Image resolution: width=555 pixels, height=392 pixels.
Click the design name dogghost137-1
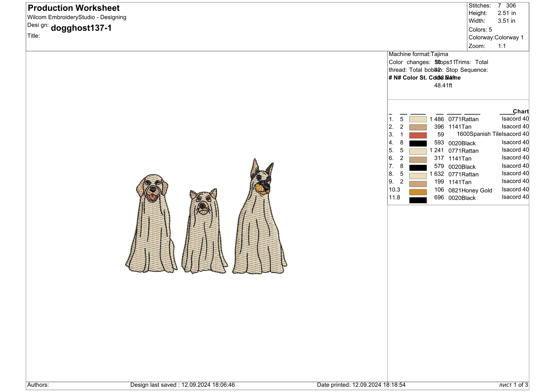(81, 28)
